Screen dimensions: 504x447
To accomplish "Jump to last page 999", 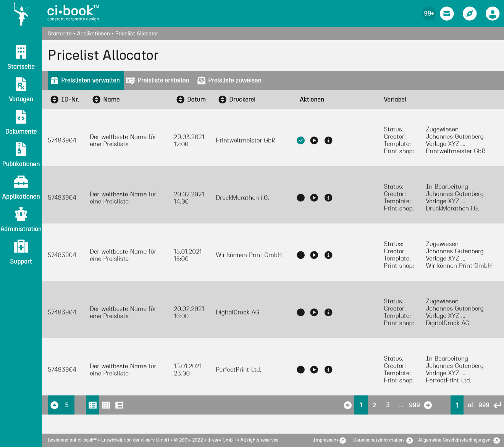I will point(414,405).
